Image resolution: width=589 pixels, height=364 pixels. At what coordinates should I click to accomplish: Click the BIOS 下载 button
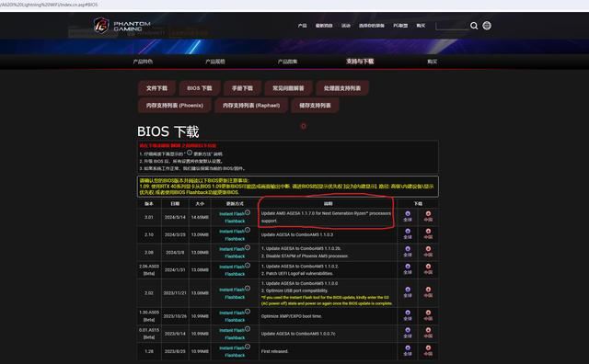200,88
